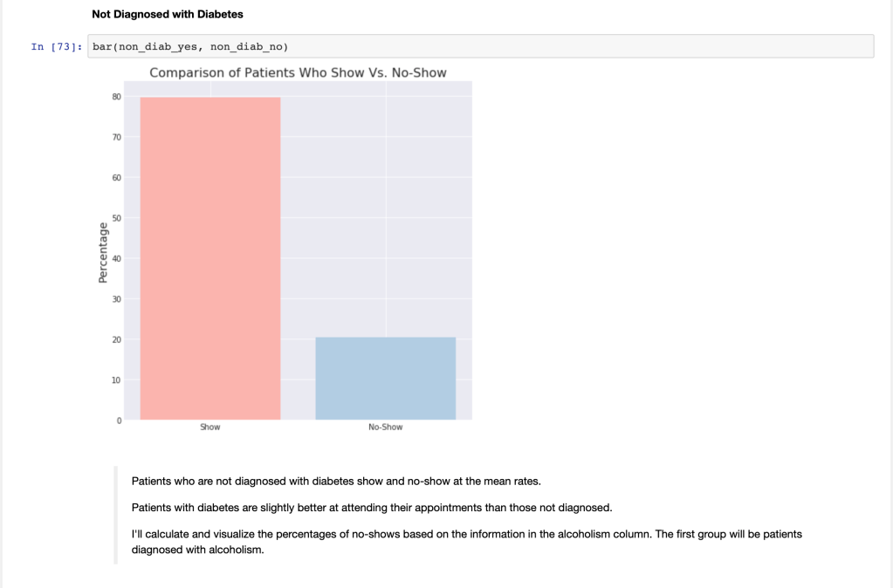Click the 20 tick on the y-axis
Screen dimensions: 893x588
(x=116, y=339)
